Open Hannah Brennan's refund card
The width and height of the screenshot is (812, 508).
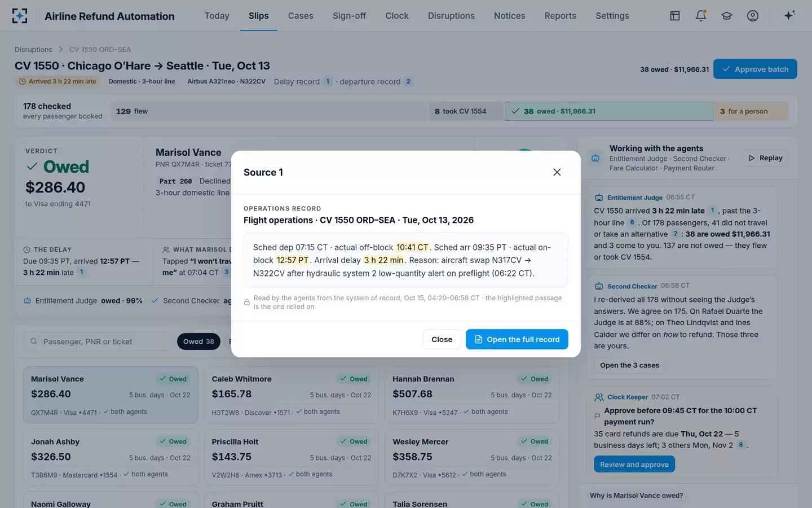pos(472,395)
